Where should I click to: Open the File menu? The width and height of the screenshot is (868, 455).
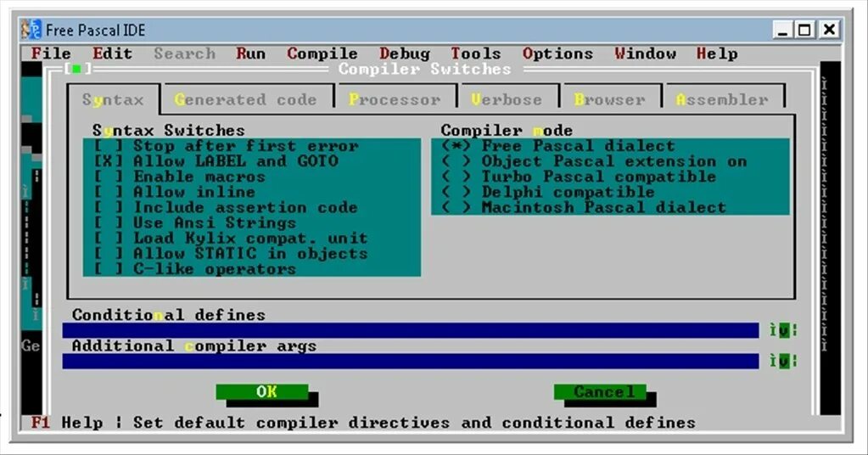coord(51,53)
